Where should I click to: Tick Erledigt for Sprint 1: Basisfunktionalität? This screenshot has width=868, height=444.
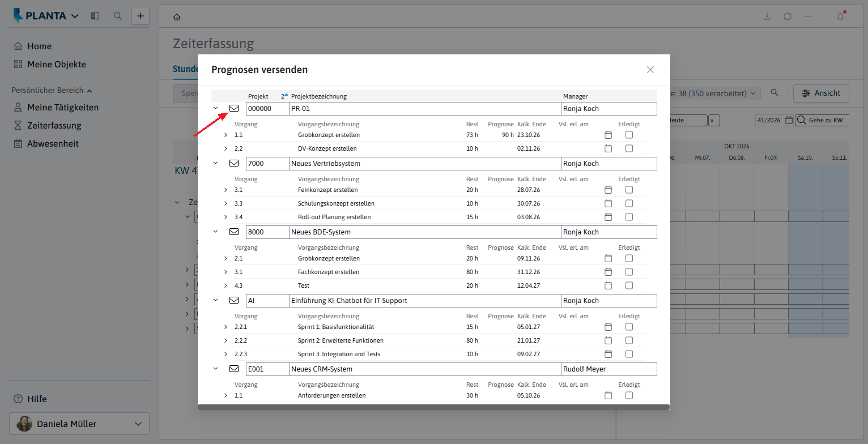coord(629,327)
